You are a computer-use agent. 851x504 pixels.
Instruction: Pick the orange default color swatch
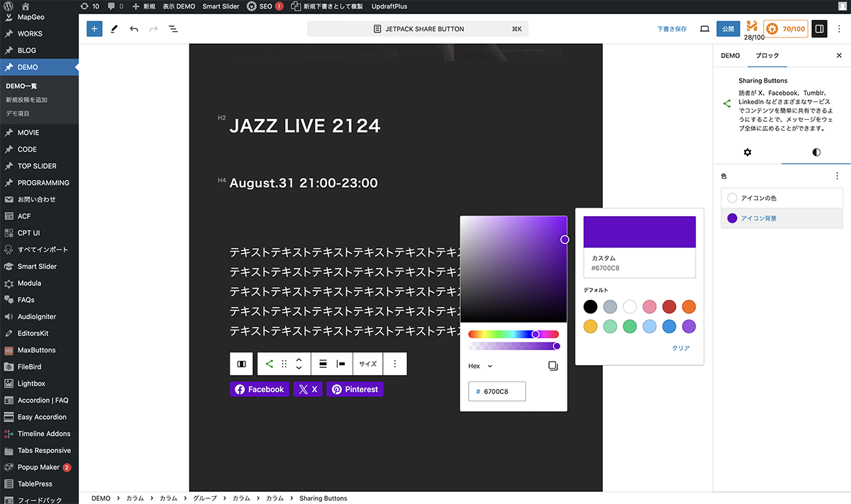point(689,307)
